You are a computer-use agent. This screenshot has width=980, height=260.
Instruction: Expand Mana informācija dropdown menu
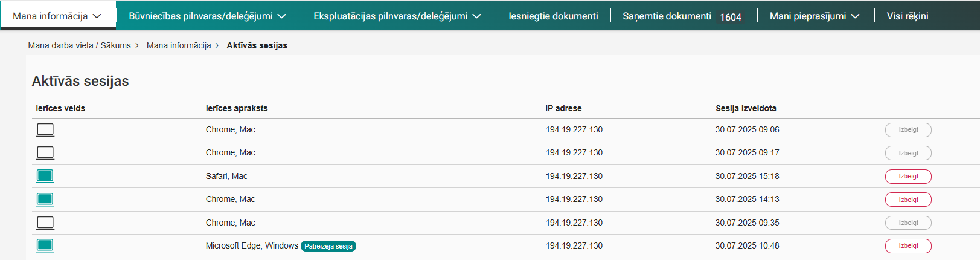tap(57, 16)
